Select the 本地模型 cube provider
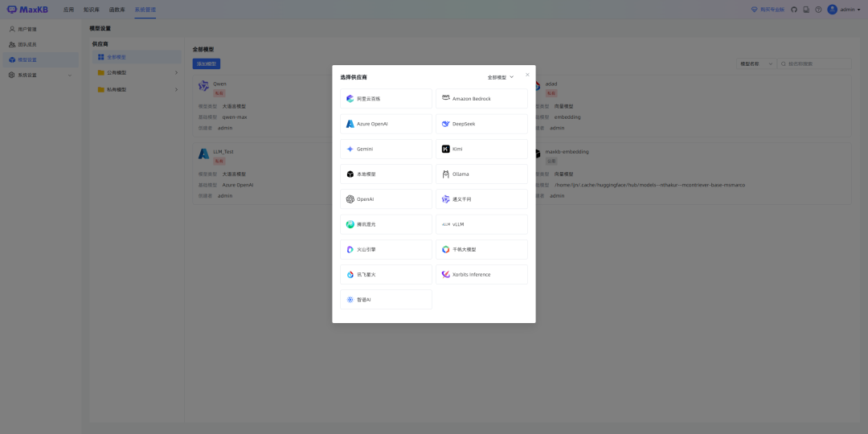The width and height of the screenshot is (868, 434). pos(386,174)
